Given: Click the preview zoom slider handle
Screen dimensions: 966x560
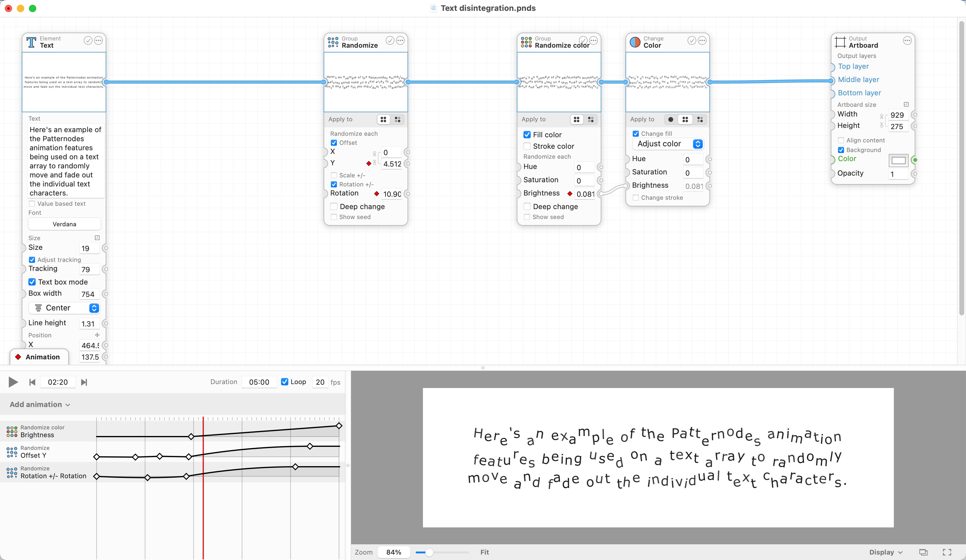Looking at the screenshot, I should [x=429, y=552].
